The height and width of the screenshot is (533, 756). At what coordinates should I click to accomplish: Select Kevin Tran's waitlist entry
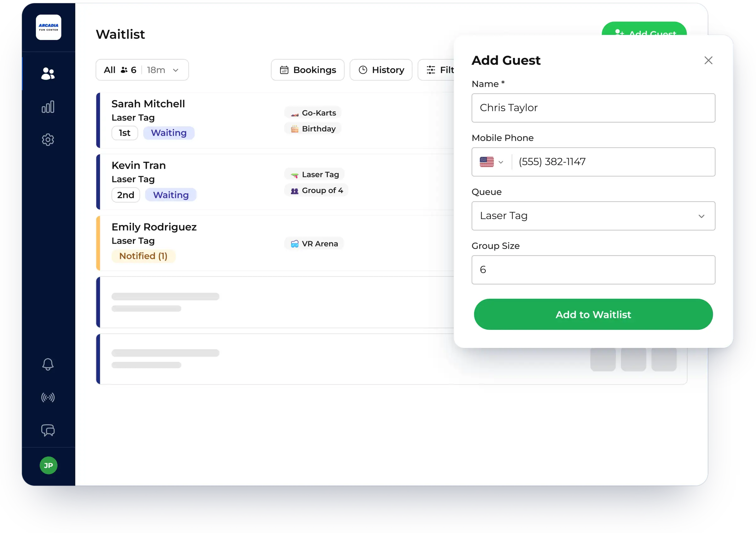(x=275, y=182)
